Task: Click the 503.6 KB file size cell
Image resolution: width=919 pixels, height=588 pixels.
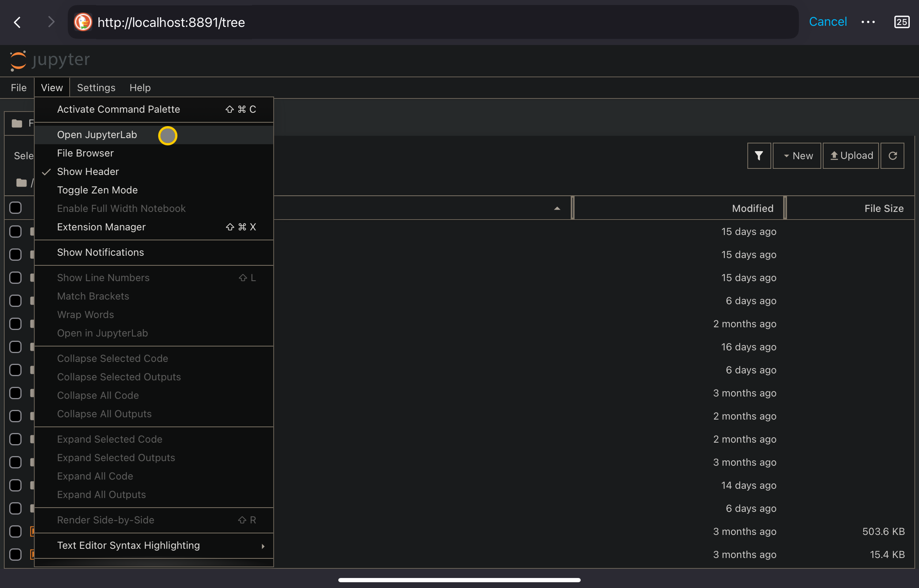Action: pos(883,531)
